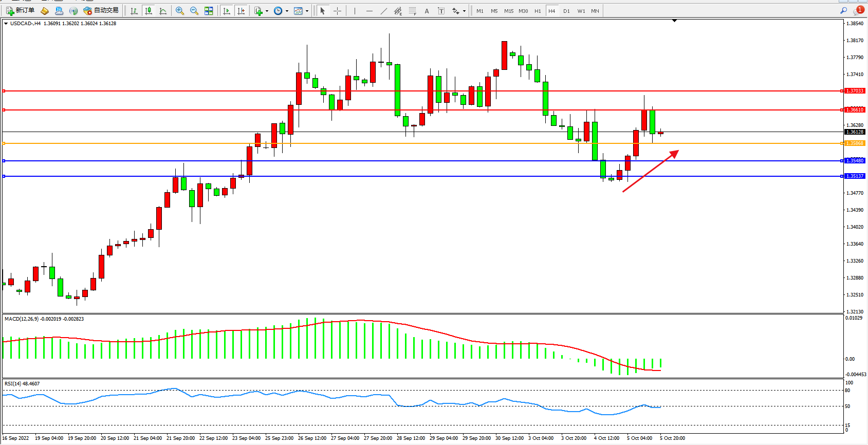Switch chart to candlestick mode

pyautogui.click(x=149, y=11)
